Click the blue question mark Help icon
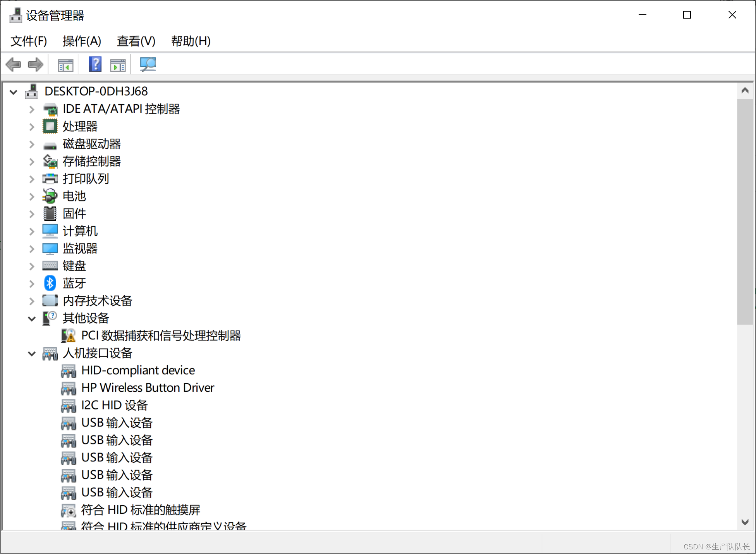The height and width of the screenshot is (554, 756). [95, 64]
